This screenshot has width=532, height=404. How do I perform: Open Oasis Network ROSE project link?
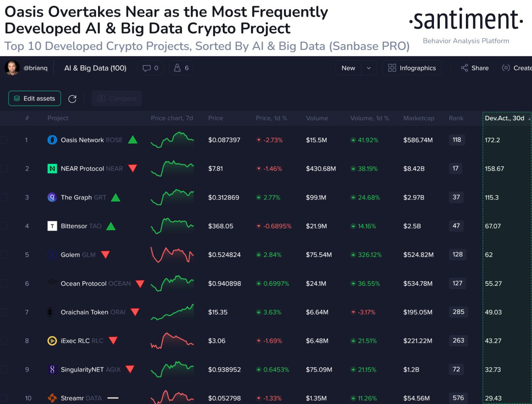click(x=92, y=140)
